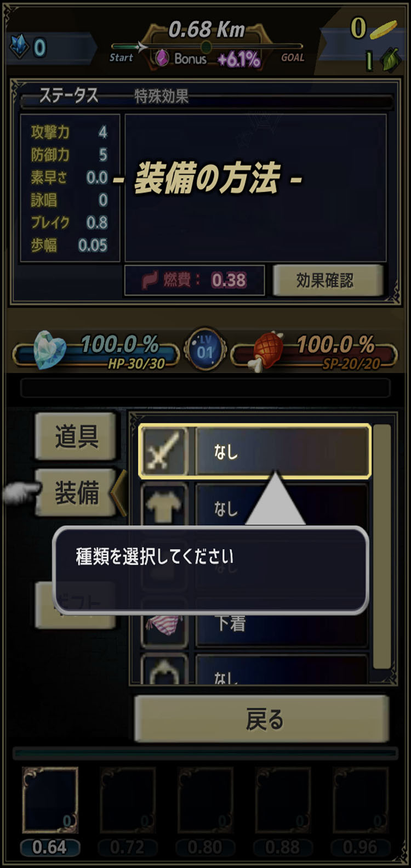The image size is (411, 868).
Task: Tap the helmet slot icon
Action: (x=163, y=669)
